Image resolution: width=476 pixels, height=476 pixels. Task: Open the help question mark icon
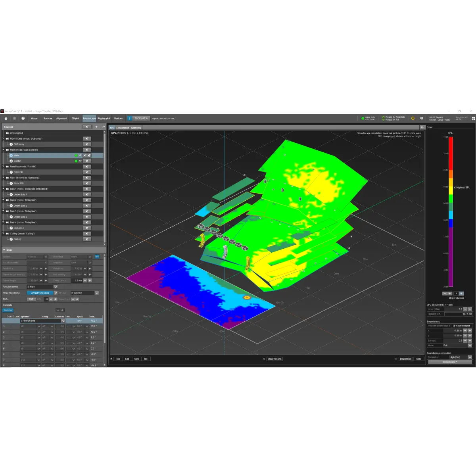click(23, 118)
